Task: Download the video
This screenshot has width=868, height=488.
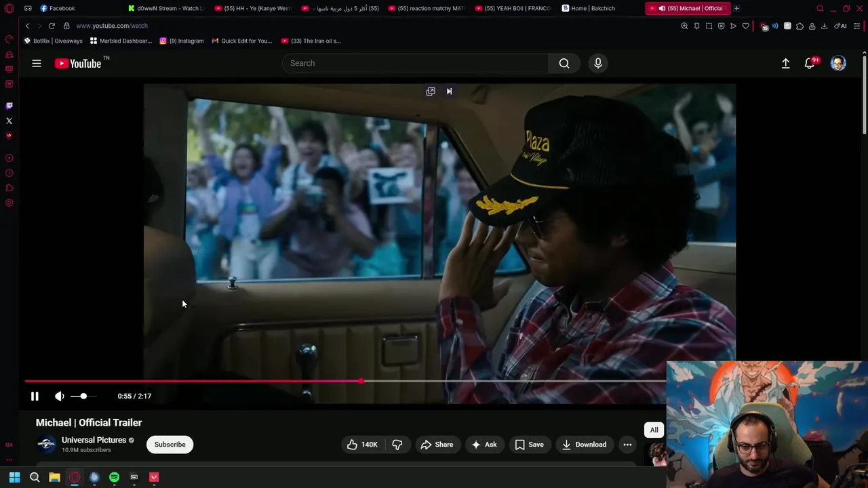Action: point(584,445)
